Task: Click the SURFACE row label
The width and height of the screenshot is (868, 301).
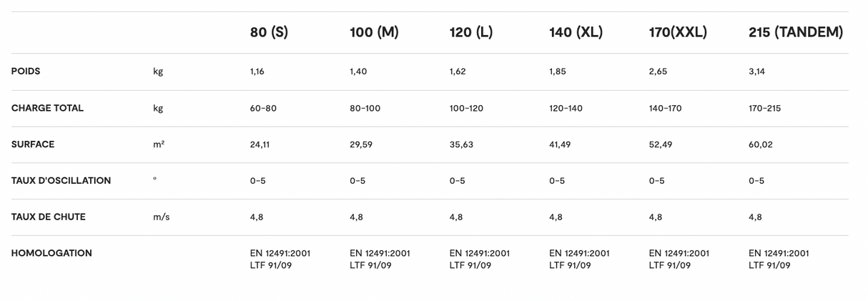Action: coord(33,144)
